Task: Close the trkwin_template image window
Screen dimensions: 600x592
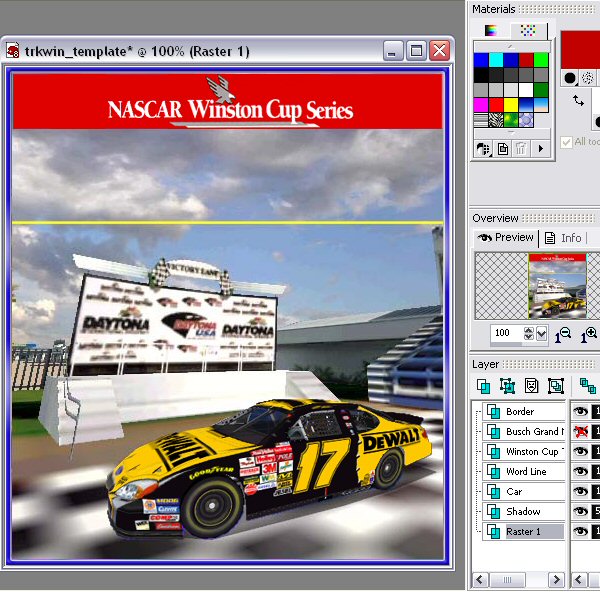Action: click(439, 51)
